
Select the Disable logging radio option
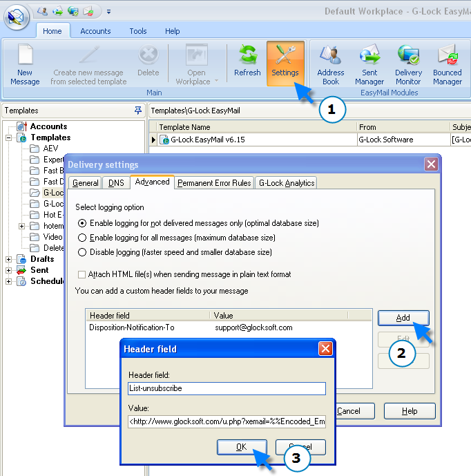82,252
